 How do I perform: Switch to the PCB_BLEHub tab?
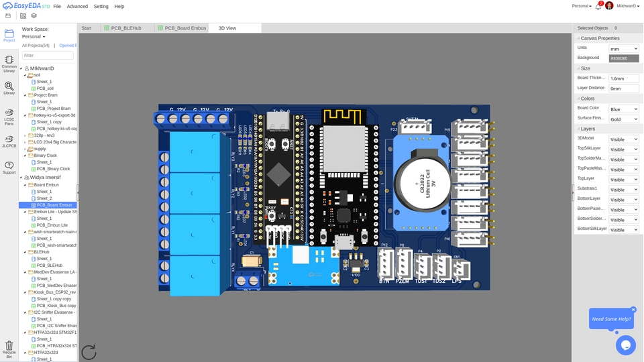[126, 28]
